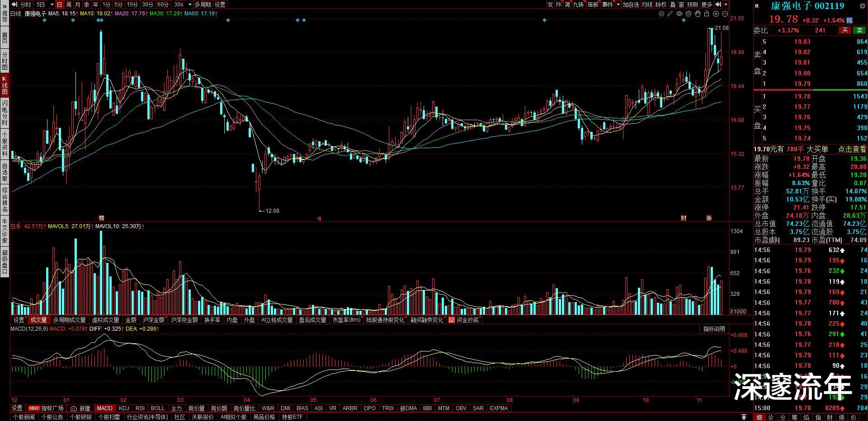Click the L2 资金抄底 indicator tab
Viewport: 868px width, 421px height.
tap(464, 320)
